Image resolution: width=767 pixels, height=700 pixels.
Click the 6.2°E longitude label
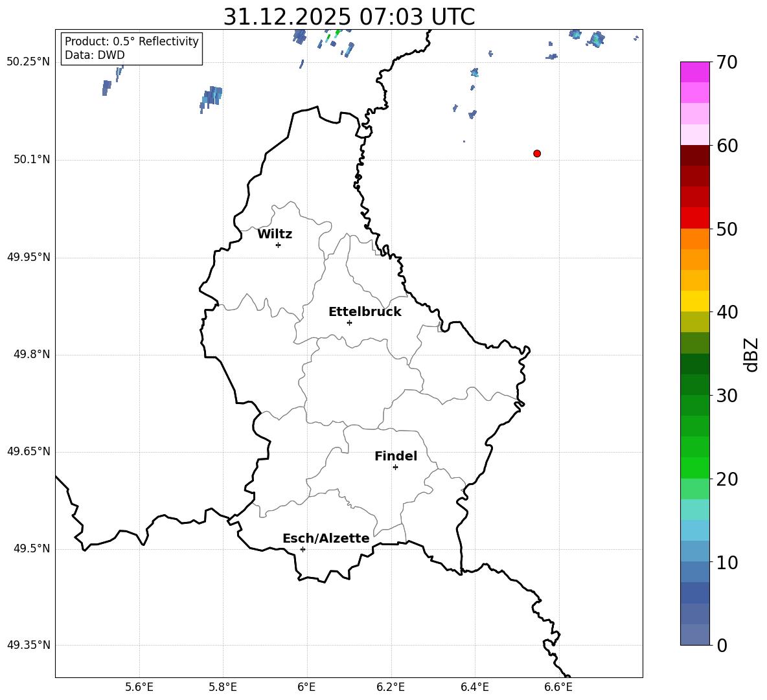click(391, 687)
